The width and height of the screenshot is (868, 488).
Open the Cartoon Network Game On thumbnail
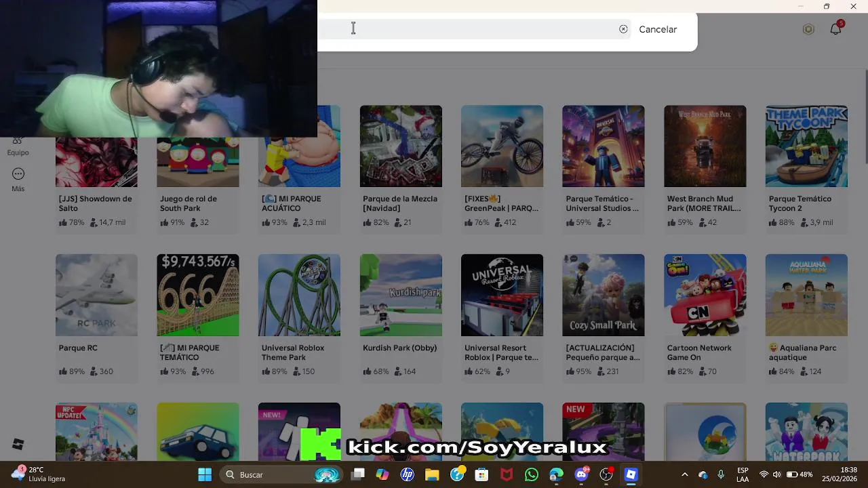[x=705, y=295]
